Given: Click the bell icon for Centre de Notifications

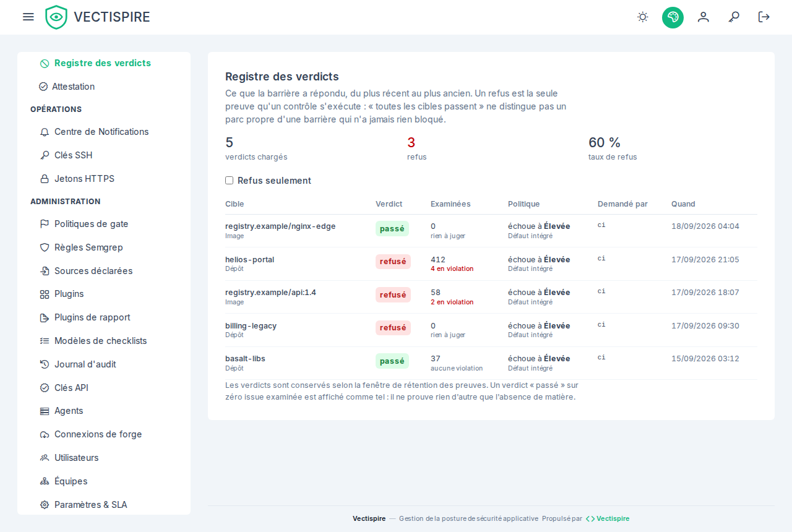Looking at the screenshot, I should tap(45, 132).
